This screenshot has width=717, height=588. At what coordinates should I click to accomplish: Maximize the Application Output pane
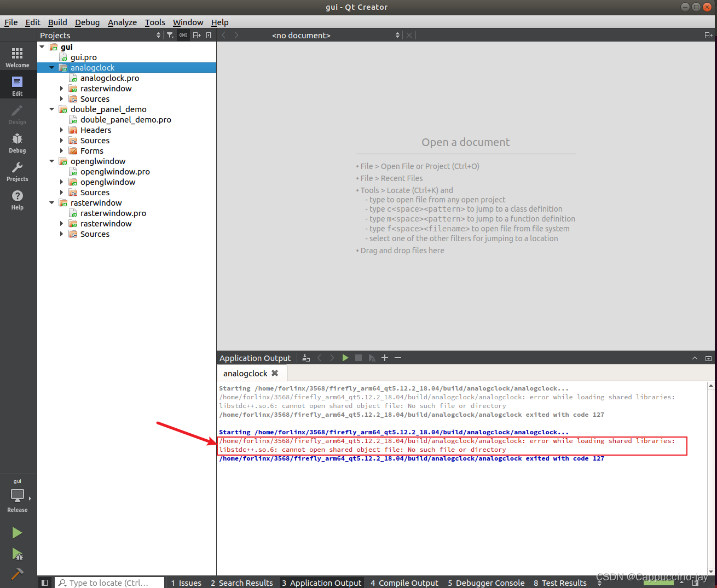[695, 358]
